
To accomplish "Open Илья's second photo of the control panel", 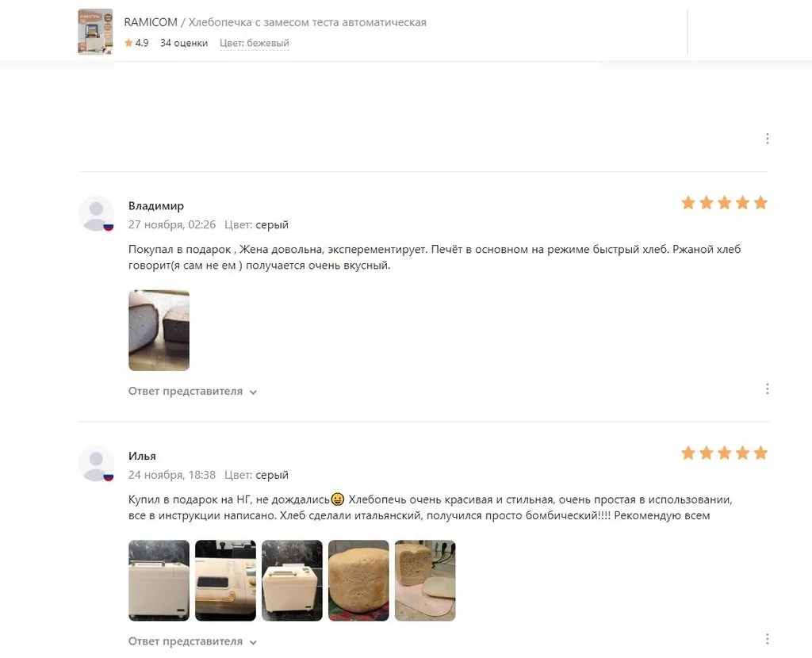I will point(225,580).
